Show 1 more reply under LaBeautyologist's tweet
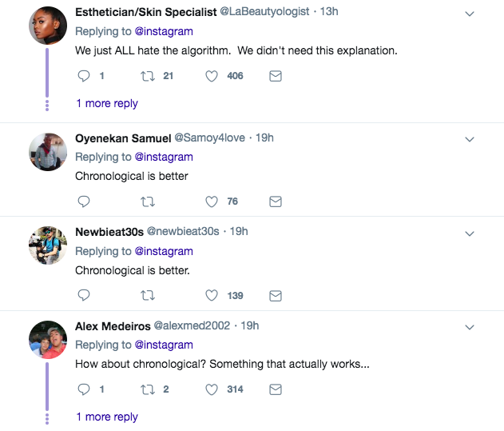This screenshot has width=504, height=431. pos(107,103)
